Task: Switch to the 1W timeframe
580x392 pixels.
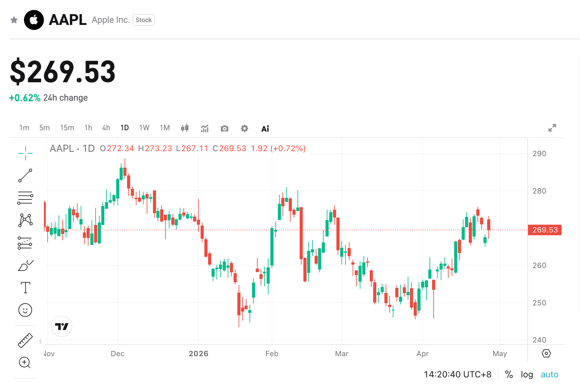Action: click(144, 127)
